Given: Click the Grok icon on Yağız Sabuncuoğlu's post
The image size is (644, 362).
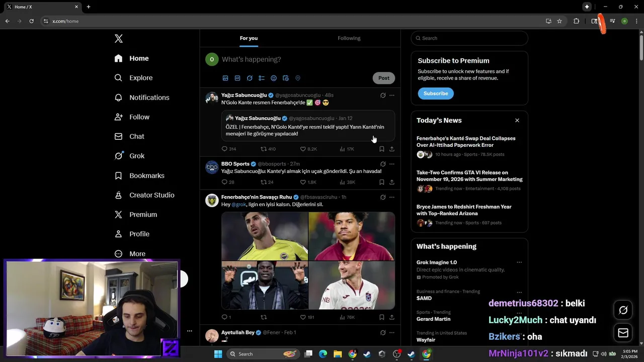Looking at the screenshot, I should tap(383, 95).
